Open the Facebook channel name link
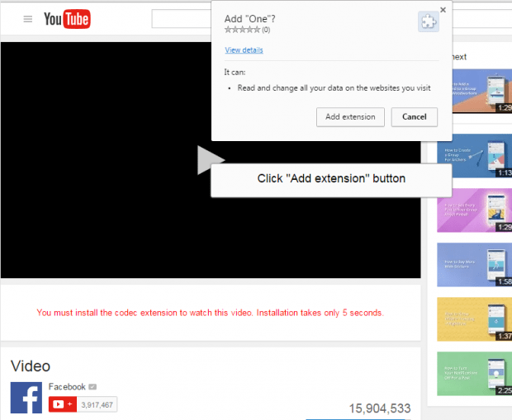Image resolution: width=512 pixels, height=420 pixels. (x=67, y=387)
